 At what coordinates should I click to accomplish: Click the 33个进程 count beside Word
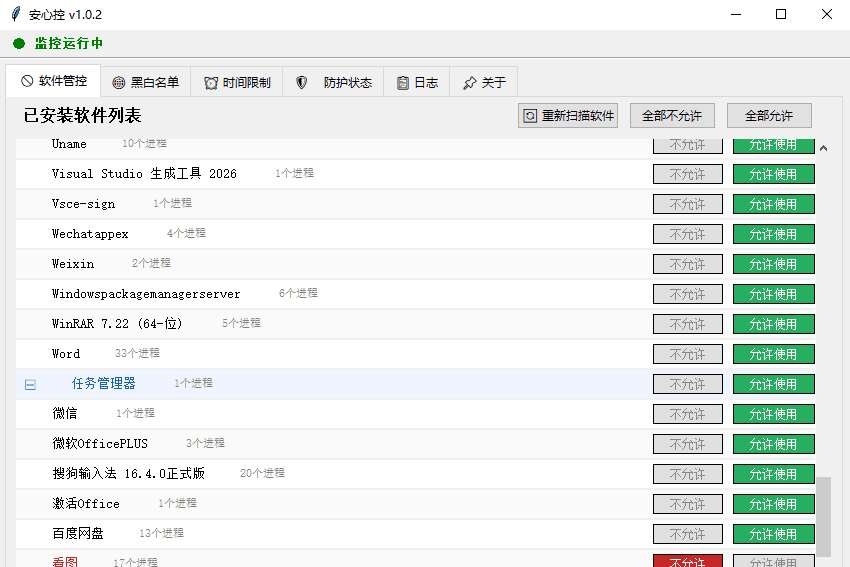pos(137,353)
